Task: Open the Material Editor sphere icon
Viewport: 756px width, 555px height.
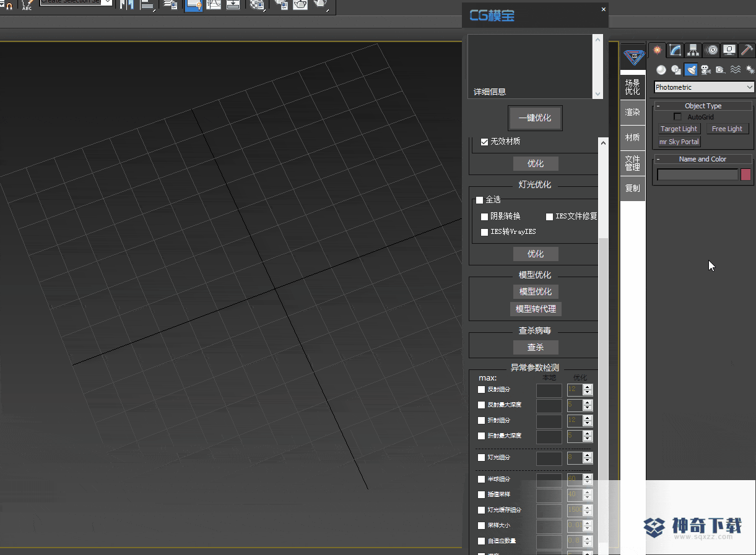Action: tap(256, 5)
